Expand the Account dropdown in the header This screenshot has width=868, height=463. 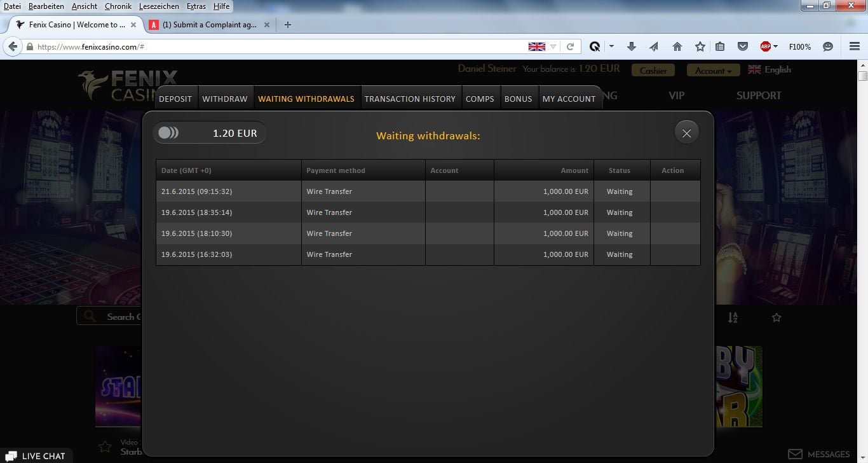coord(713,71)
